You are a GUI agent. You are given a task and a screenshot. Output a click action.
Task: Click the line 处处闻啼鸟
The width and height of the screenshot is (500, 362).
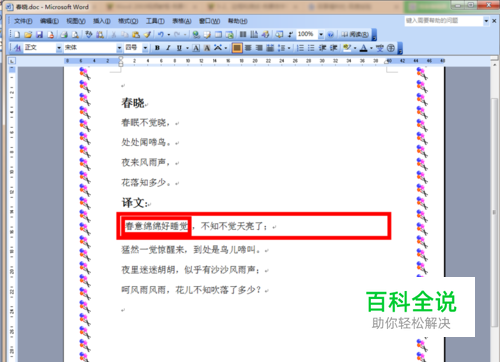pyautogui.click(x=146, y=142)
